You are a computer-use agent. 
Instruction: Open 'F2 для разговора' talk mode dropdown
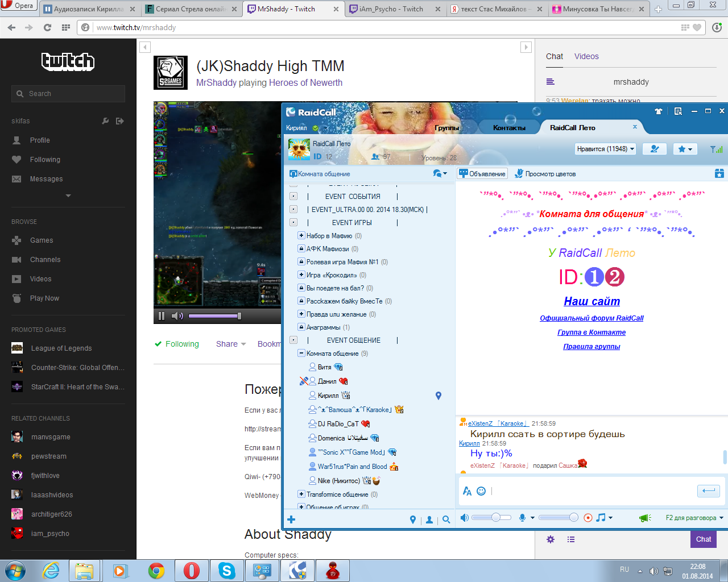pos(694,518)
